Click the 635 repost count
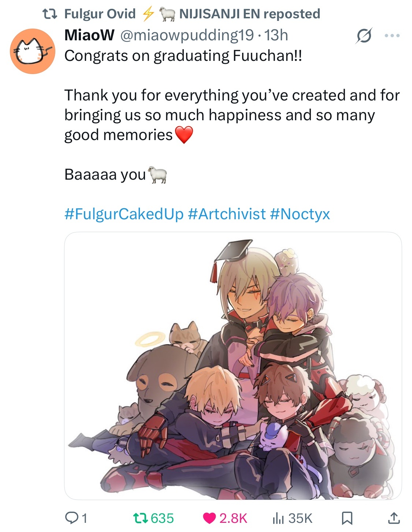 162,518
